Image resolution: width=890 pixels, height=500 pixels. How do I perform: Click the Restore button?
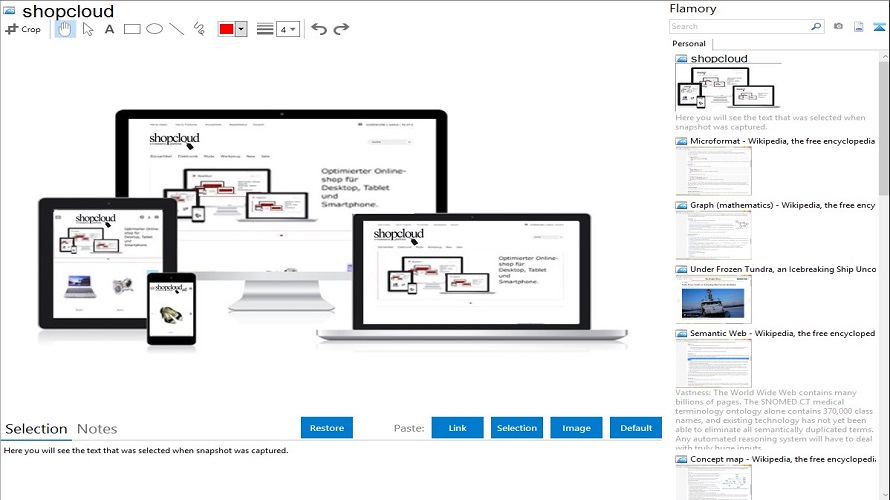coord(327,428)
